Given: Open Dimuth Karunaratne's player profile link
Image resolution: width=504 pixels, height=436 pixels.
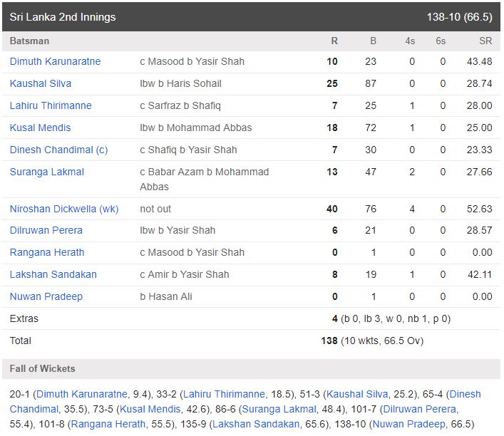Looking at the screenshot, I should click(x=55, y=61).
